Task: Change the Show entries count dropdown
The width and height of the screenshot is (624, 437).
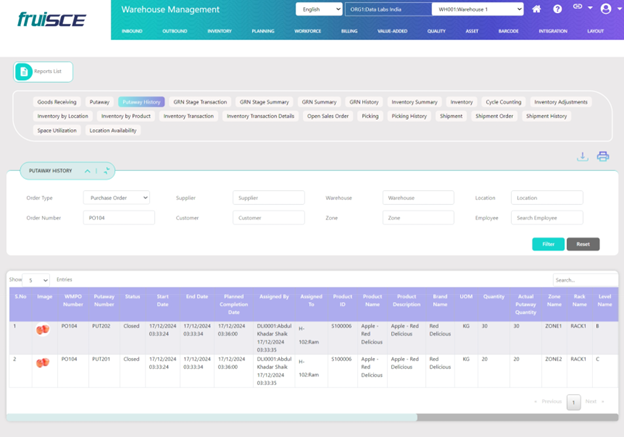Action: 37,280
